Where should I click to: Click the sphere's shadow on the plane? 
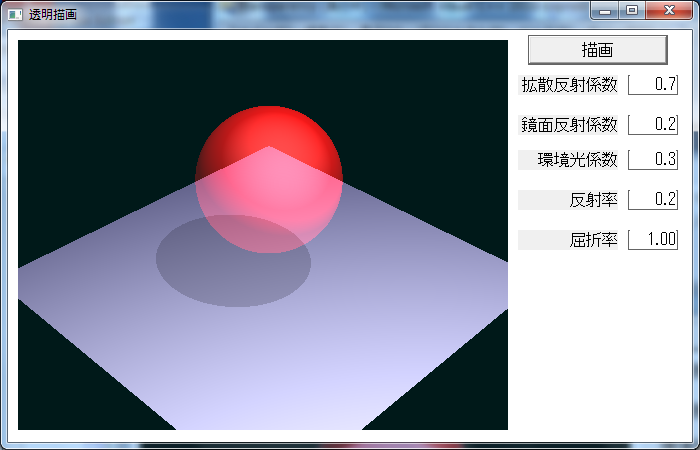pyautogui.click(x=233, y=261)
